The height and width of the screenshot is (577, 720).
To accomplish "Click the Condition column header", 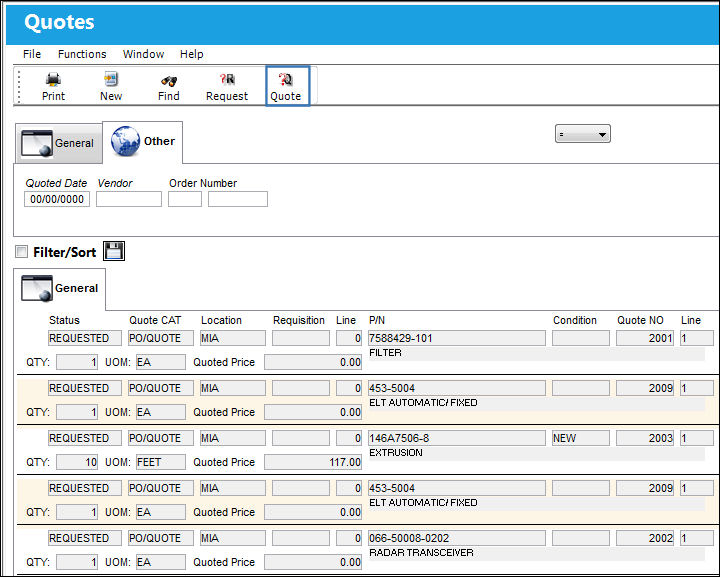I will click(x=575, y=320).
